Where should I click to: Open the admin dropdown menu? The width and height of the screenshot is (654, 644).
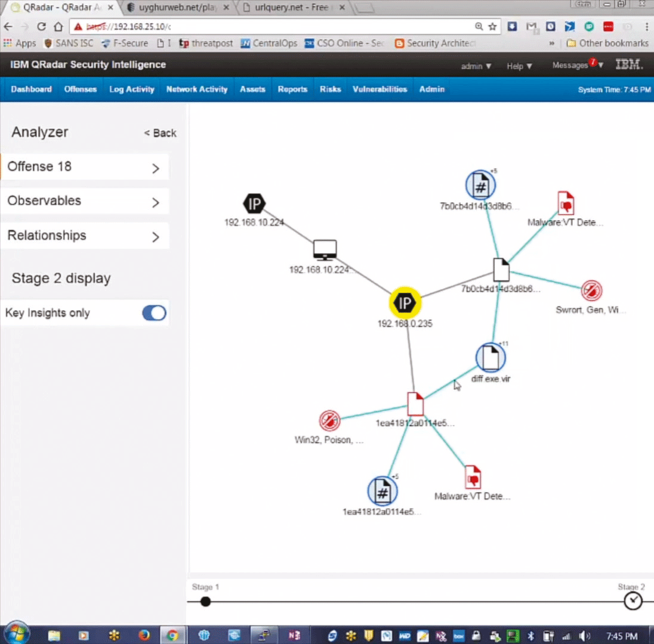point(476,66)
